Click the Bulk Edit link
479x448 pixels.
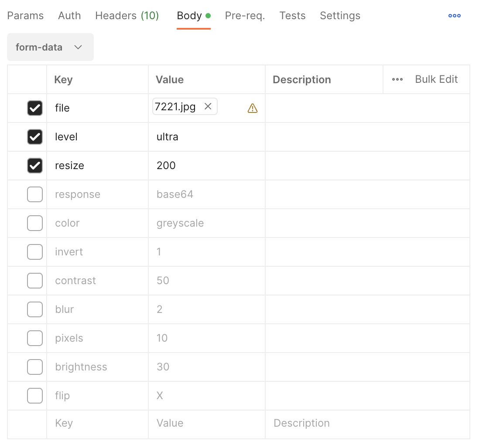click(x=436, y=79)
